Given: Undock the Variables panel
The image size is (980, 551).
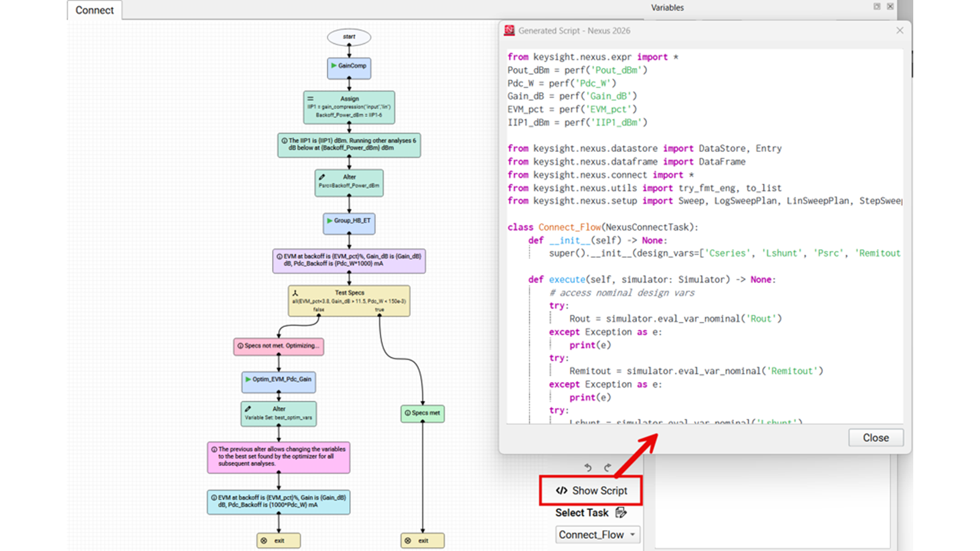Looking at the screenshot, I should 876,7.
